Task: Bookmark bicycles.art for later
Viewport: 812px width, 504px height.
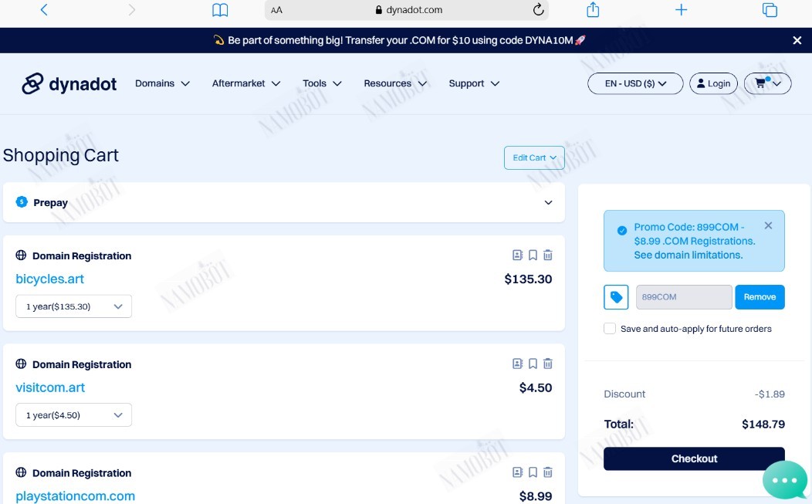Action: (x=533, y=255)
